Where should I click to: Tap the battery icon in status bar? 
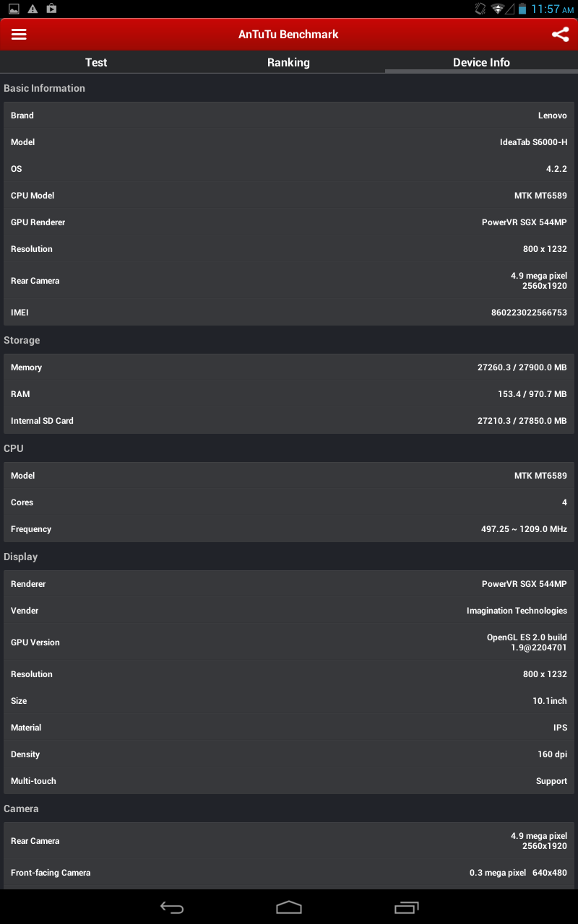click(522, 9)
